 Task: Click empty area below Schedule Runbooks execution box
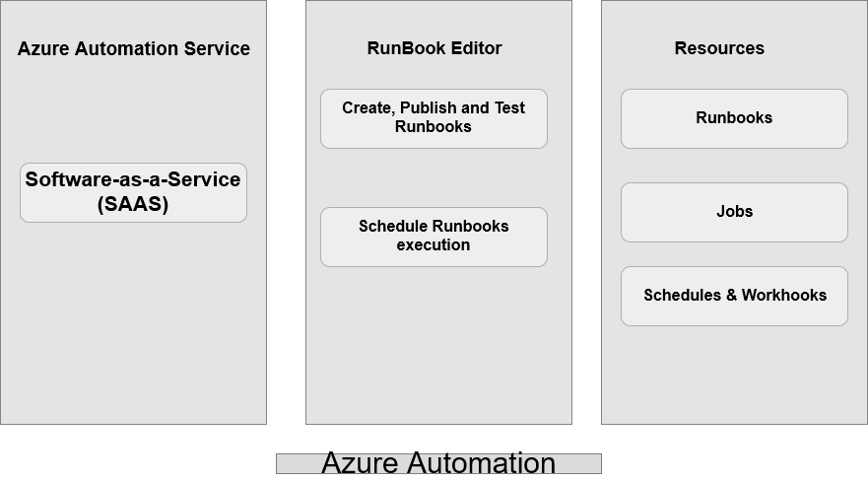click(x=434, y=345)
